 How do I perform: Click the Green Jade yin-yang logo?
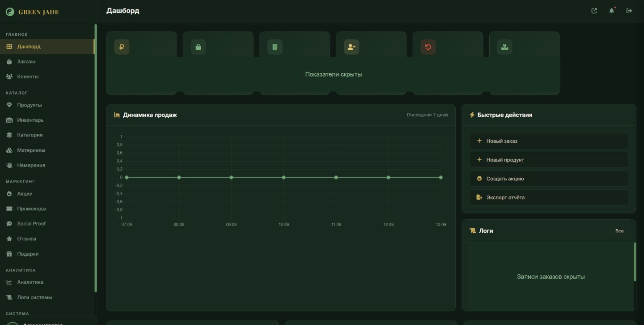(10, 12)
